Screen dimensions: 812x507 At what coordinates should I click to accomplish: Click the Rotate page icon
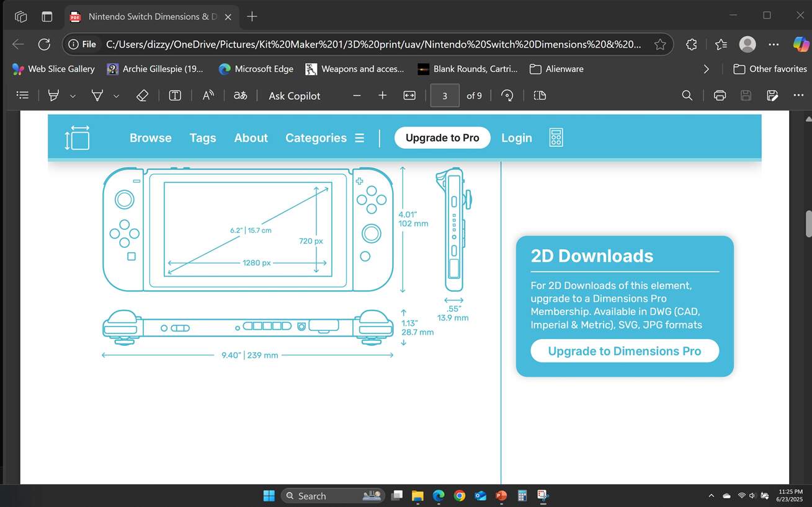[x=507, y=95]
